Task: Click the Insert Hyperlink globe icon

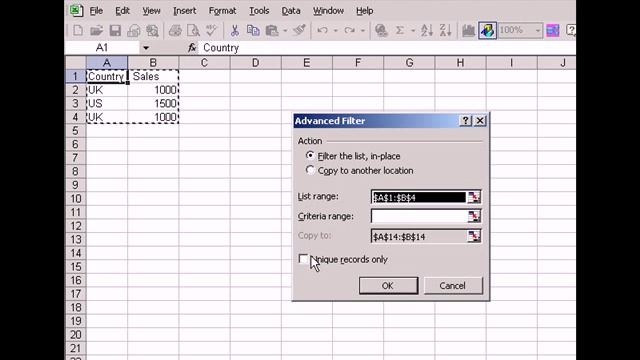Action: (x=381, y=31)
